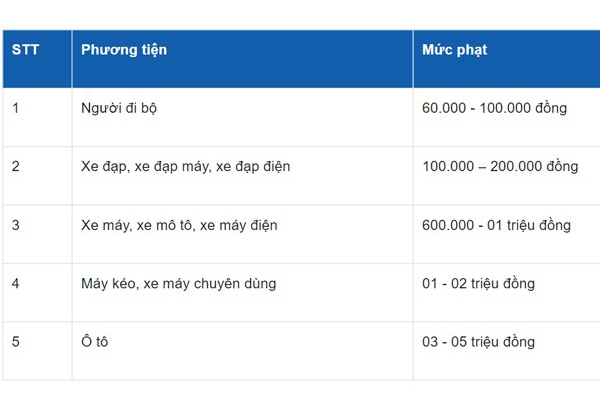The image size is (600, 400).
Task: Select row number 4 in STT column
Action: pyautogui.click(x=16, y=283)
